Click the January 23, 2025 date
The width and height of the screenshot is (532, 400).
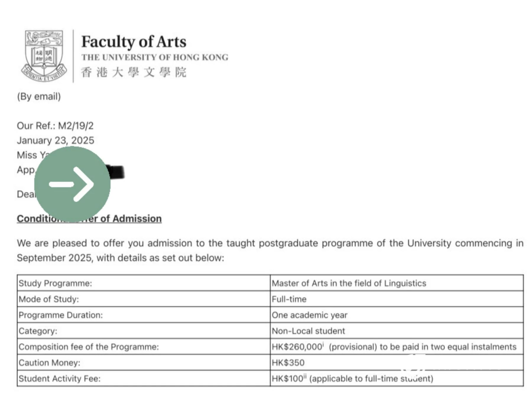click(55, 140)
